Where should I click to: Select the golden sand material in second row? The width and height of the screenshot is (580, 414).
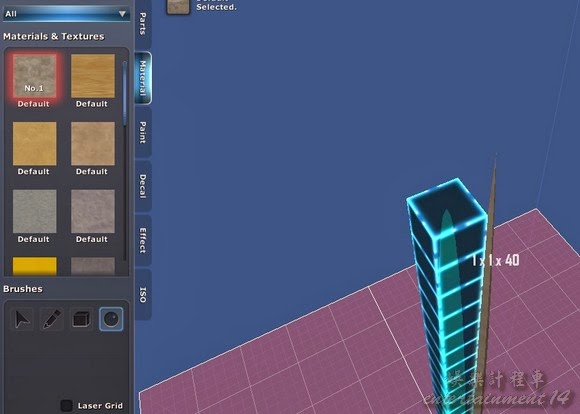(34, 144)
